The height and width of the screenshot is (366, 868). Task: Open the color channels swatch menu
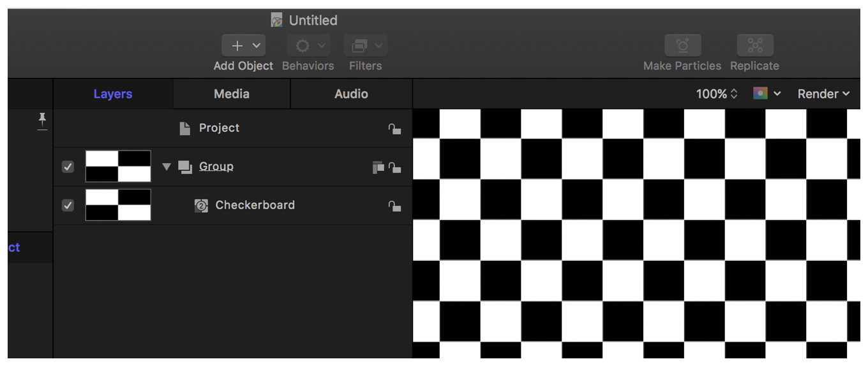767,94
